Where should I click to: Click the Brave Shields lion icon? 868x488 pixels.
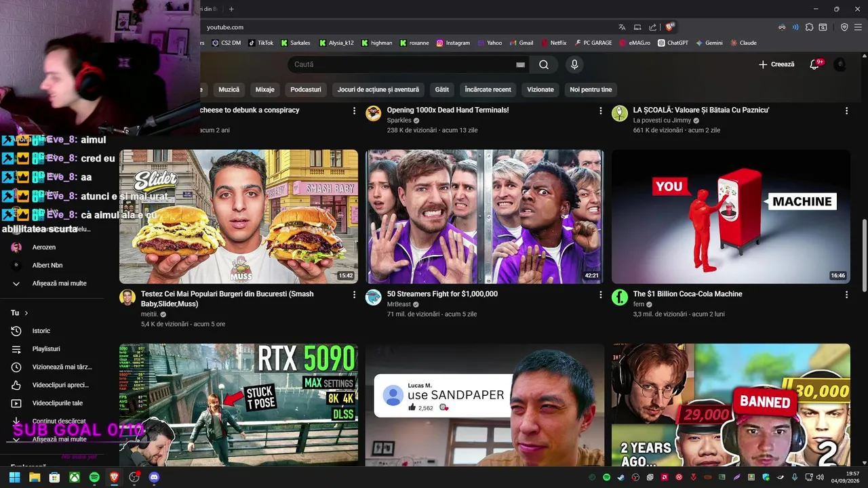point(669,27)
